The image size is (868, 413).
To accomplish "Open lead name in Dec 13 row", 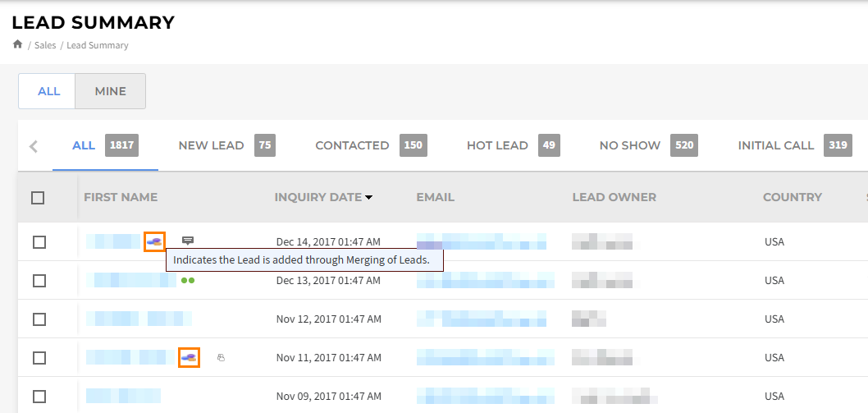I will tap(131, 281).
